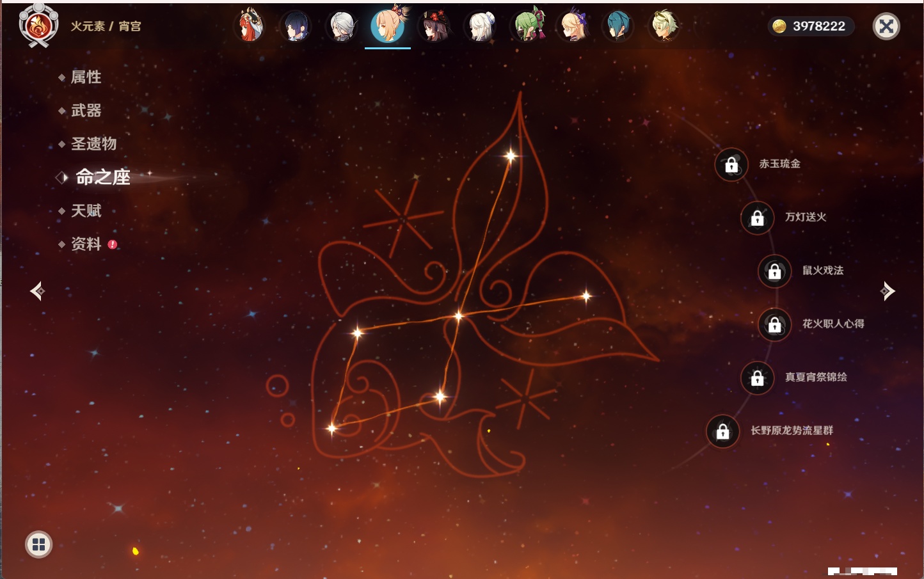Pick the blonde character with the purple bow
Image resolution: width=924 pixels, height=579 pixels.
point(573,26)
